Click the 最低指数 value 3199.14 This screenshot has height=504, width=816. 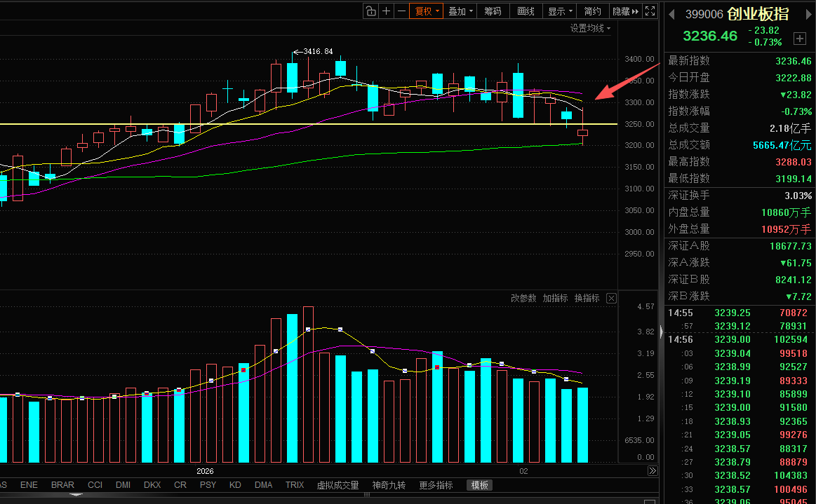[793, 179]
